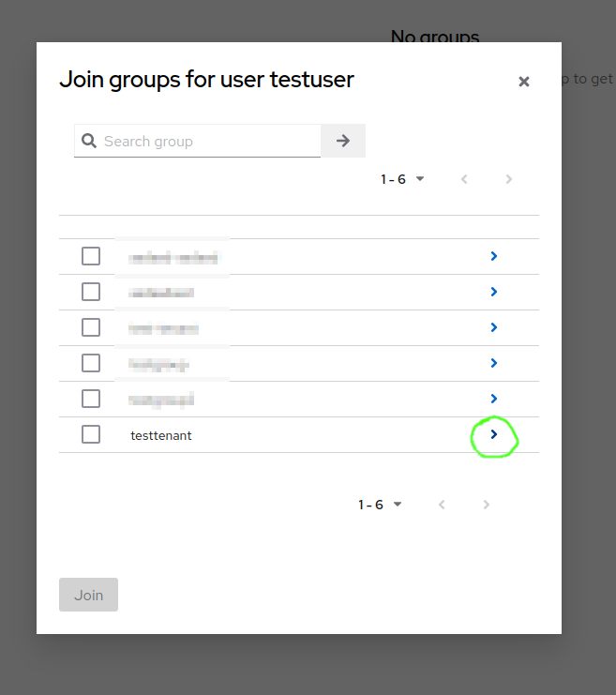This screenshot has width=616, height=695.
Task: Click the top previous page arrow
Action: point(464,179)
